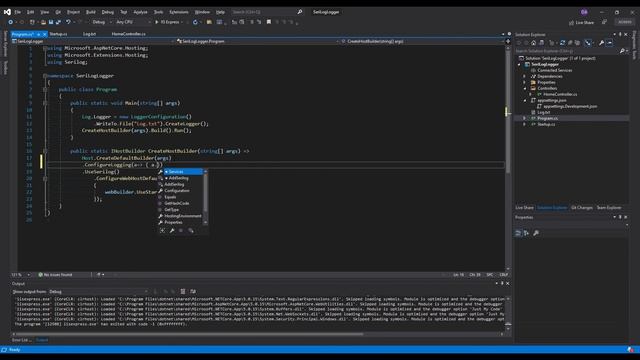Click the pin icon on the Program.cs tab
This screenshot has width=640, height=360.
tap(39, 34)
